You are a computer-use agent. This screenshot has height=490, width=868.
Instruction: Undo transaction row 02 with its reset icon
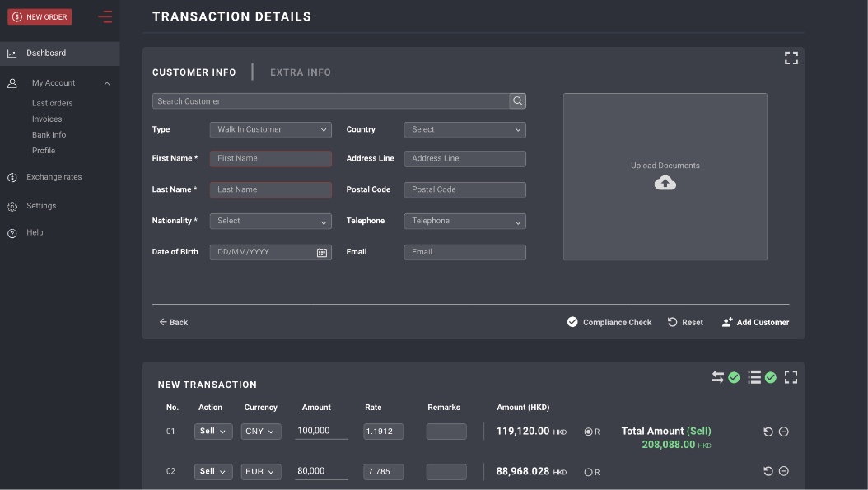click(x=768, y=471)
